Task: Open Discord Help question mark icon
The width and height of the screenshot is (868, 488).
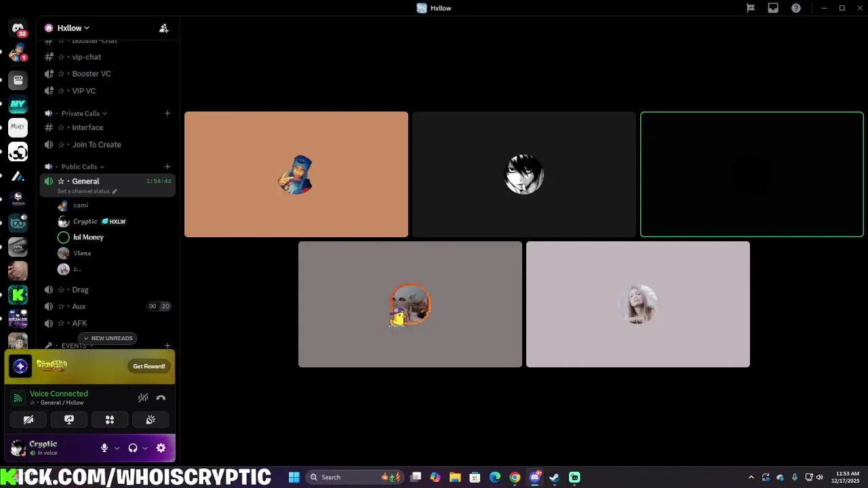Action: coord(796,8)
